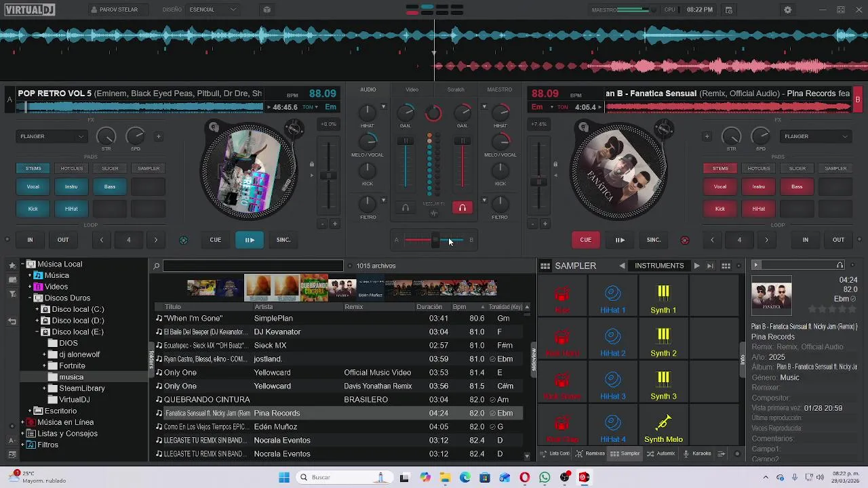Image resolution: width=868 pixels, height=488 pixels.
Task: Select HOTCUES pad mode on left deck
Action: pos(71,168)
